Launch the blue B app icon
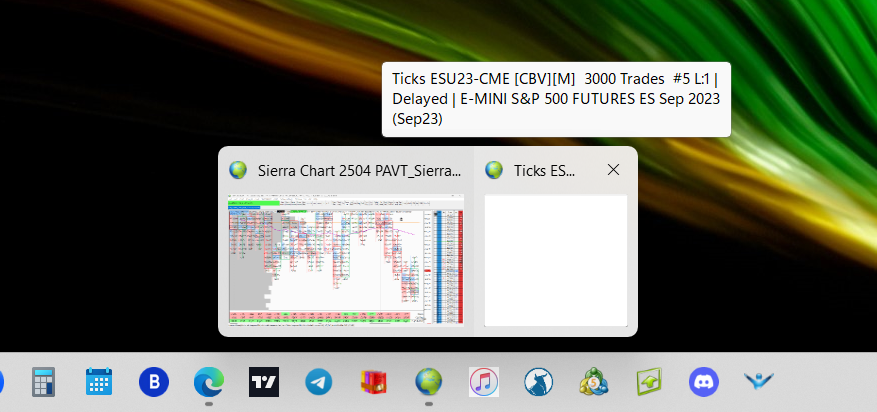 click(x=154, y=382)
